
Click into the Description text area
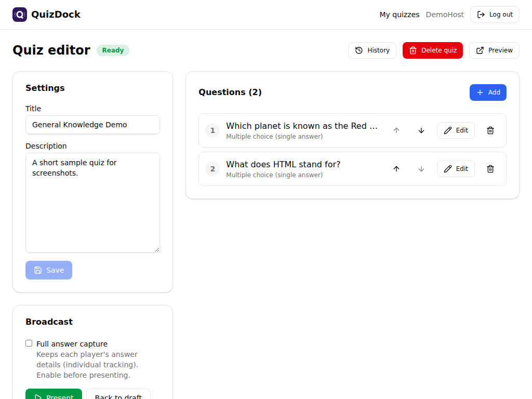[x=92, y=203]
